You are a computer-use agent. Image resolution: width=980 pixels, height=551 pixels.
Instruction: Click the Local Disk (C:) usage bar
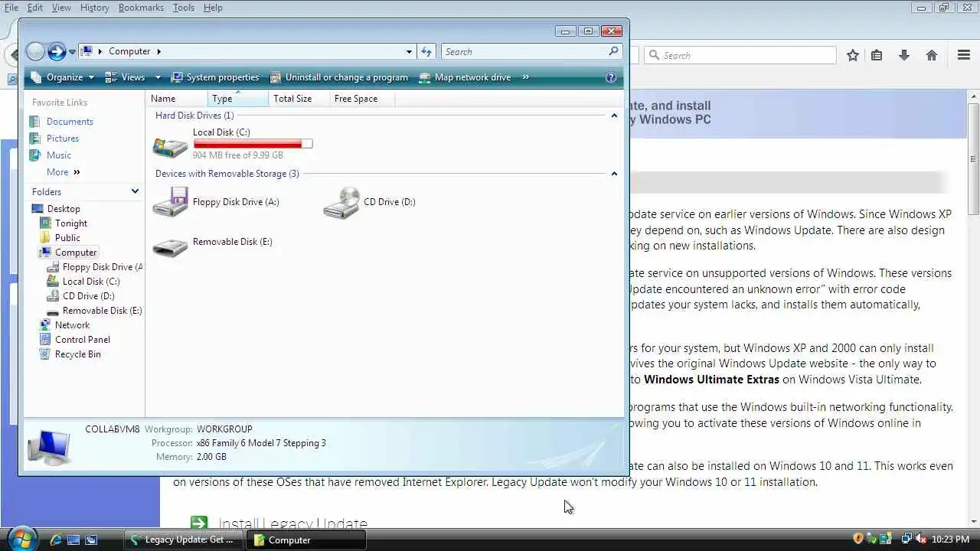[253, 144]
